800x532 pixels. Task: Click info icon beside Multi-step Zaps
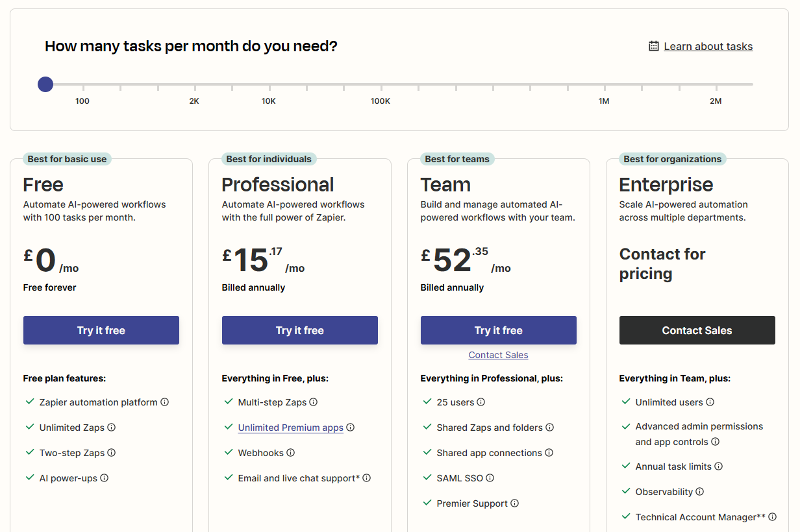click(x=313, y=402)
